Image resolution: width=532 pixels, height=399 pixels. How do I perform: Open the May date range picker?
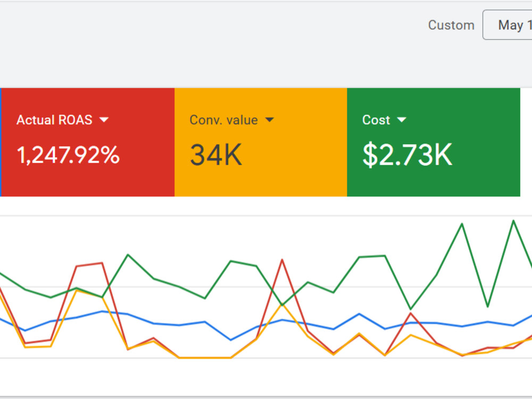click(508, 25)
